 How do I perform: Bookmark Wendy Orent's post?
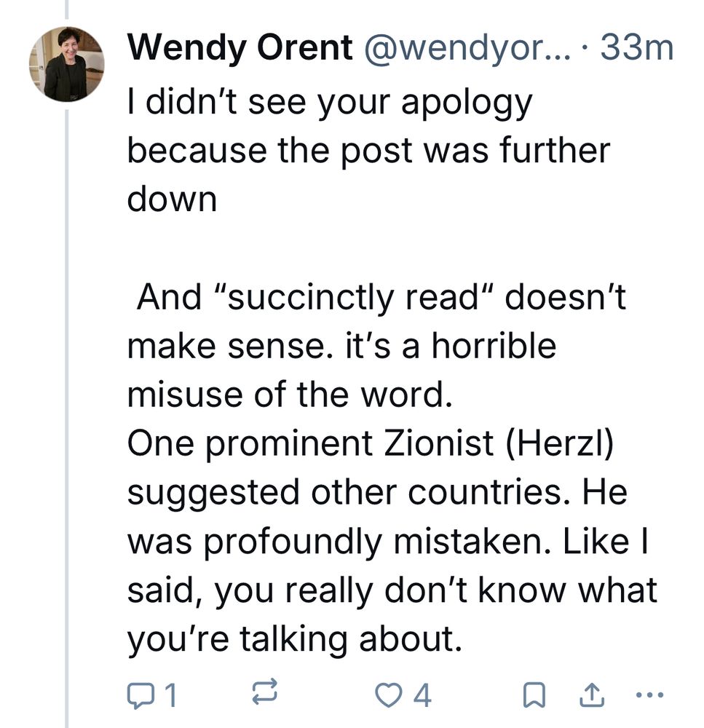[x=535, y=697]
